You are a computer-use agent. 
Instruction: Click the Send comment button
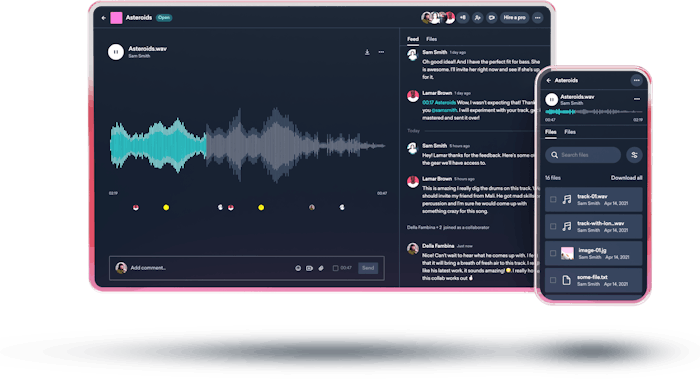point(368,268)
